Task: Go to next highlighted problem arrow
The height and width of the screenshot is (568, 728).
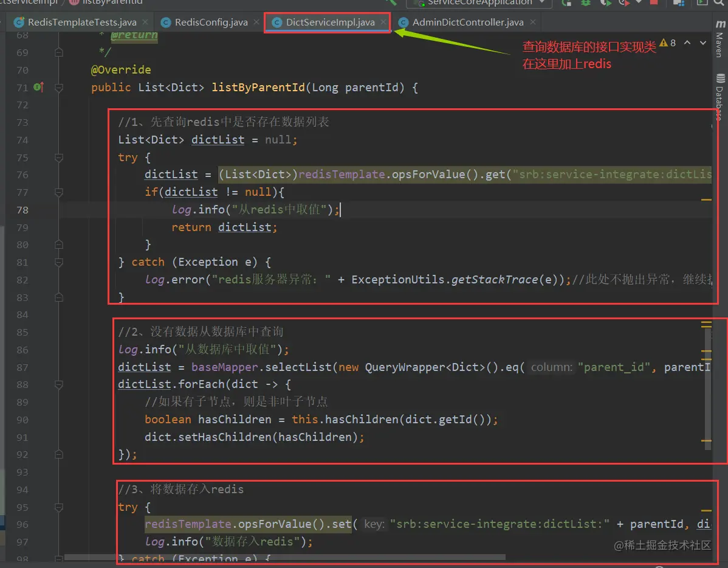Action: click(x=703, y=43)
